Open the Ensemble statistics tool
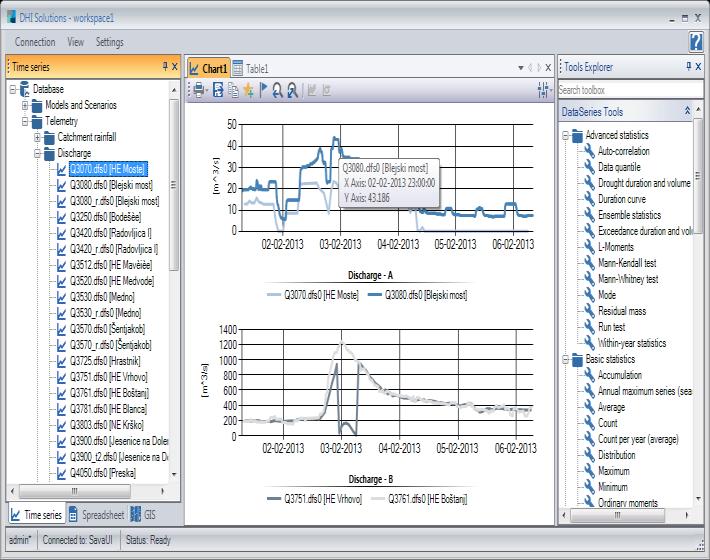Image resolution: width=710 pixels, height=560 pixels. [x=629, y=215]
